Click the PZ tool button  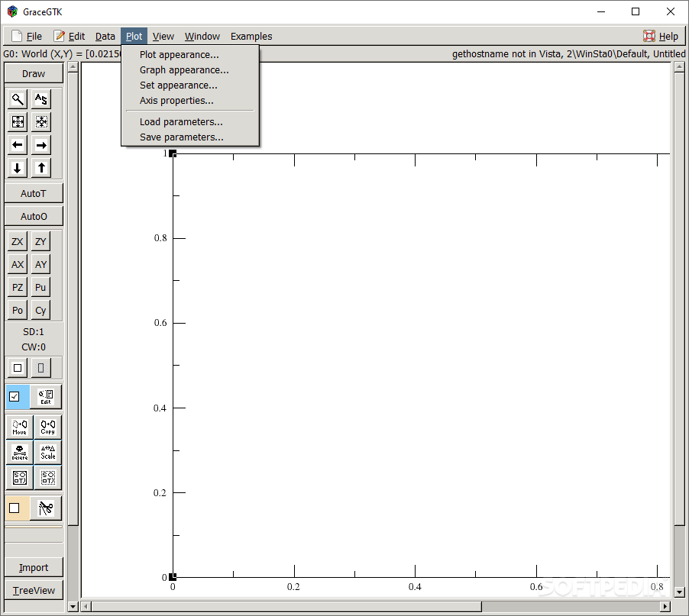18,287
